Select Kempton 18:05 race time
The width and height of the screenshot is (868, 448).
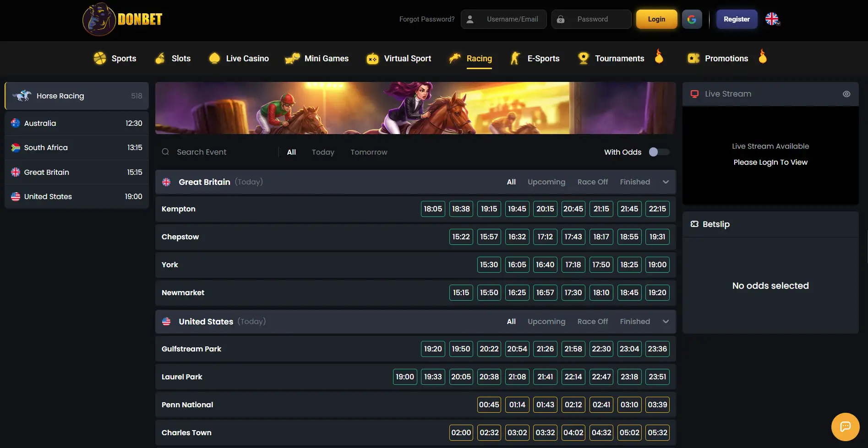tap(433, 209)
